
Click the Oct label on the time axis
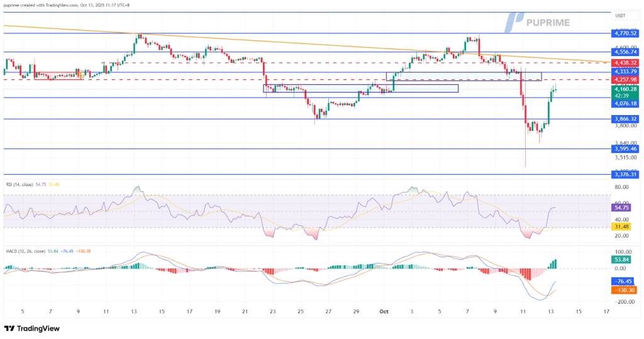[384, 310]
